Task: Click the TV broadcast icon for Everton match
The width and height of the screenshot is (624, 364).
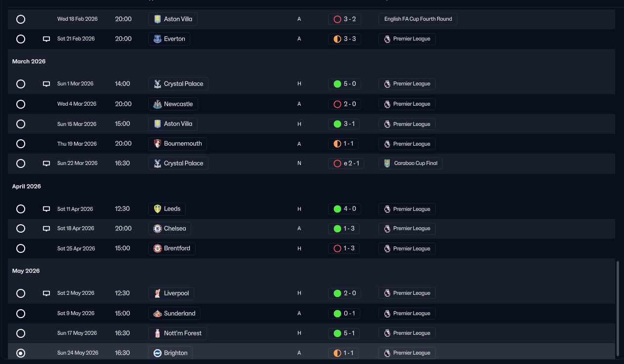Action: tap(46, 39)
